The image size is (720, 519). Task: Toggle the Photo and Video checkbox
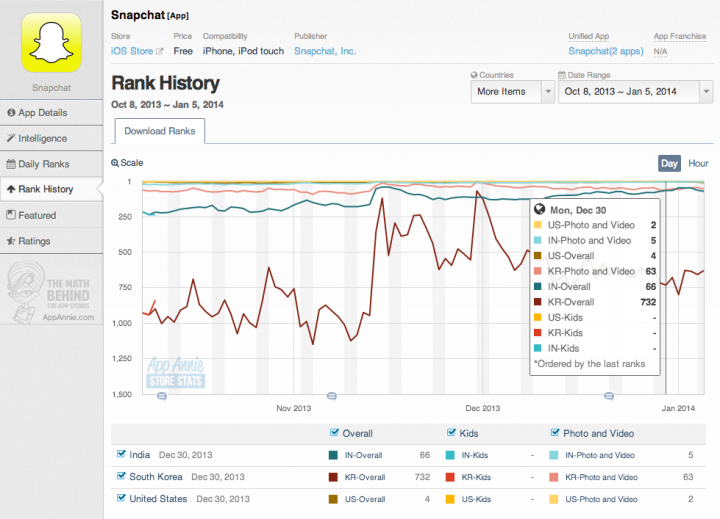[x=555, y=433]
